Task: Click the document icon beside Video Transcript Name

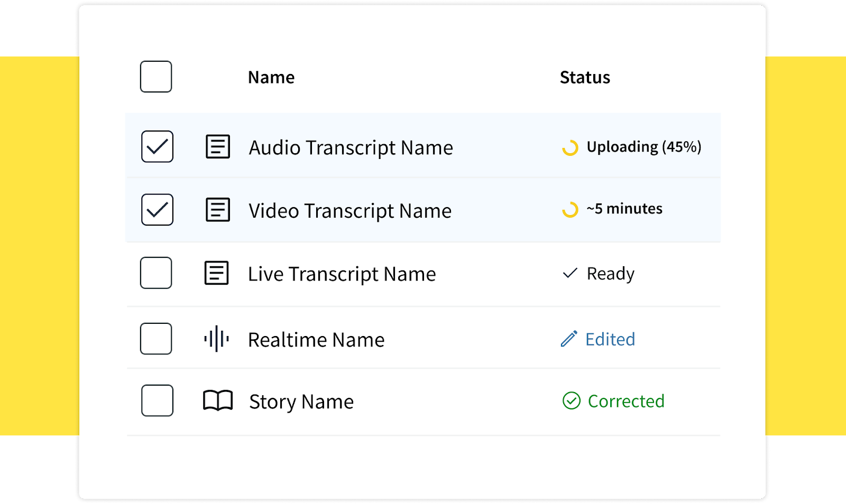Action: pos(217,210)
